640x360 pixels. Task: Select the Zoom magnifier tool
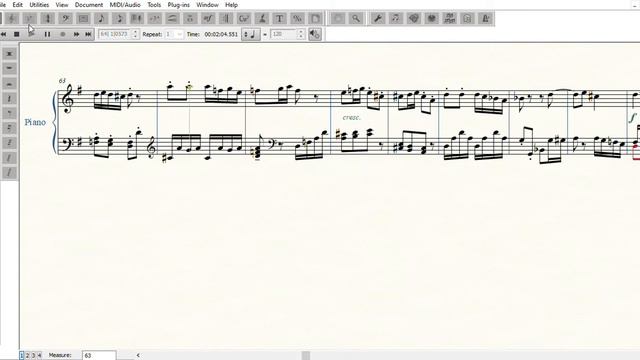pyautogui.click(x=356, y=18)
